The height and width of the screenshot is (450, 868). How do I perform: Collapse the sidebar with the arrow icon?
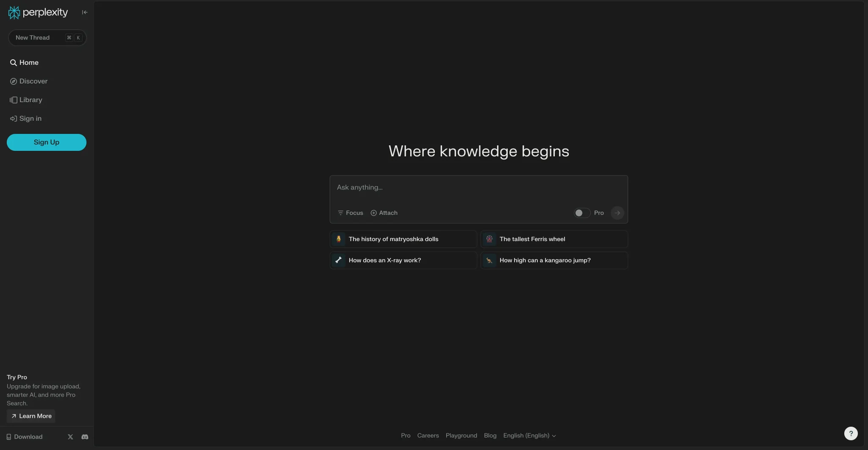[x=85, y=12]
